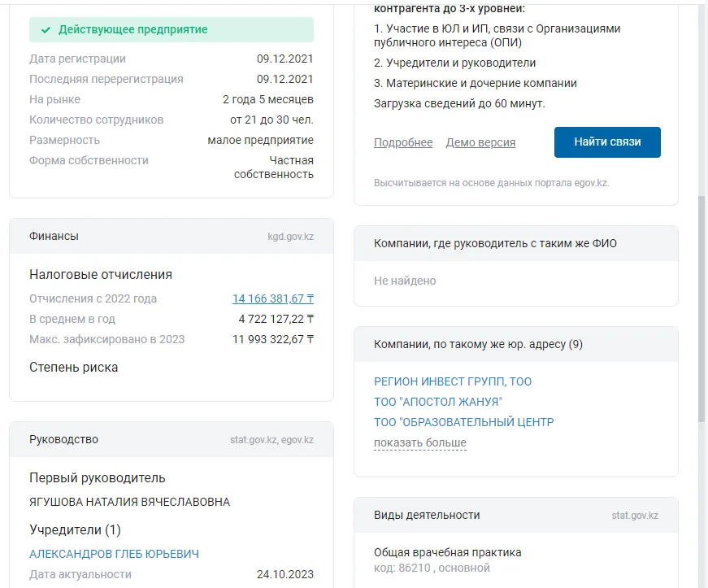Image resolution: width=708 pixels, height=588 pixels.
Task: Open tax deductions amount 14 166 381,67 ₸ link
Action: (272, 298)
